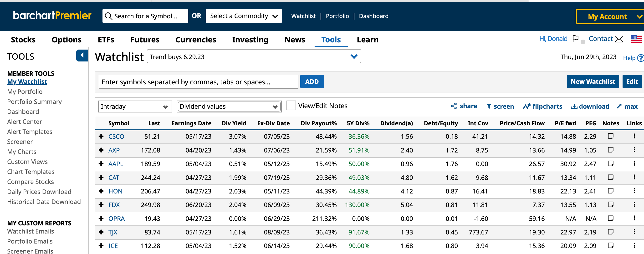Open links menu dots for AAPL
Screen dimensions: 644x254
(634, 163)
